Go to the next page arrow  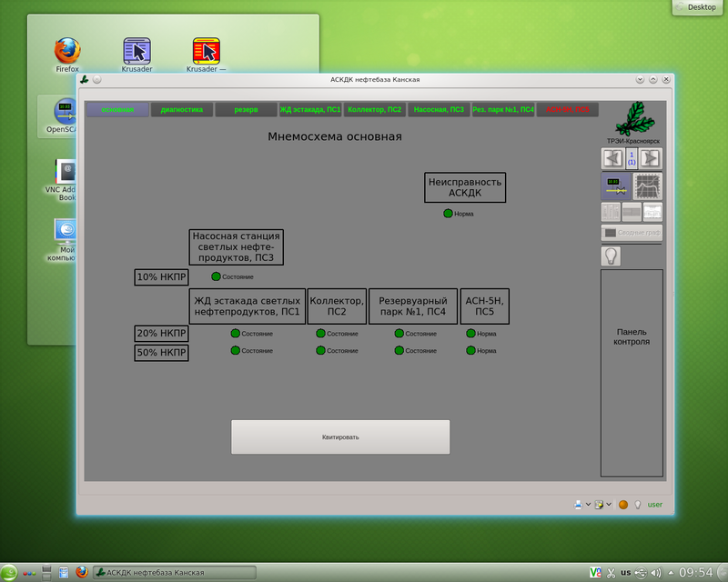651,158
